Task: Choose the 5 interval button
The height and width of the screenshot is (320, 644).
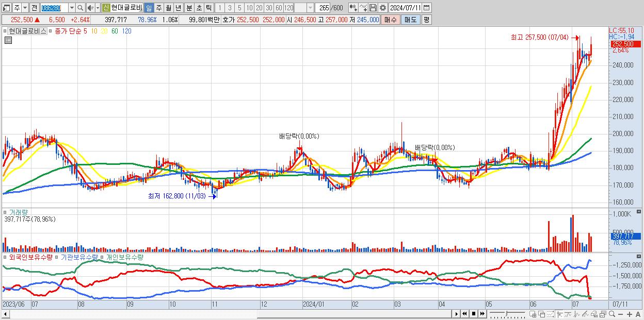Action: pos(239,8)
